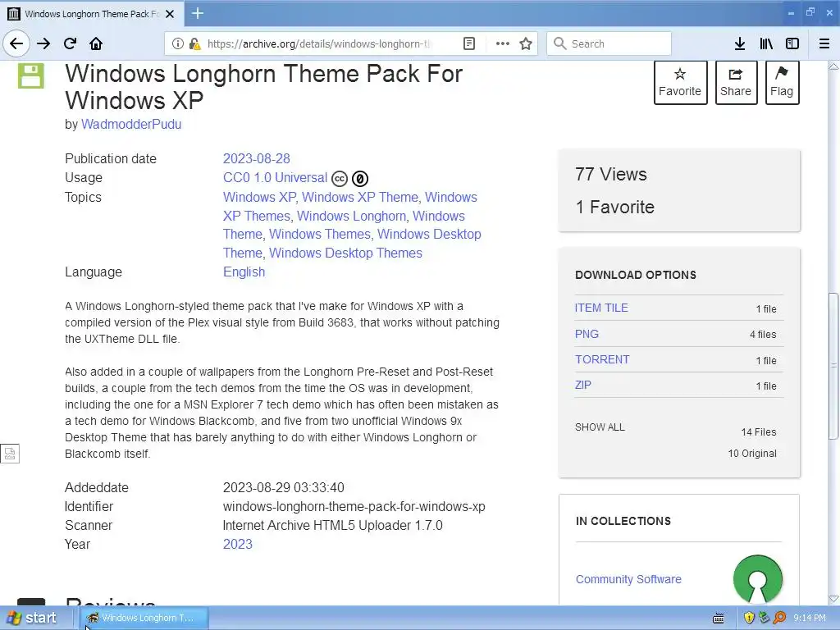Open the Community Software collection
This screenshot has width=840, height=630.
628,579
